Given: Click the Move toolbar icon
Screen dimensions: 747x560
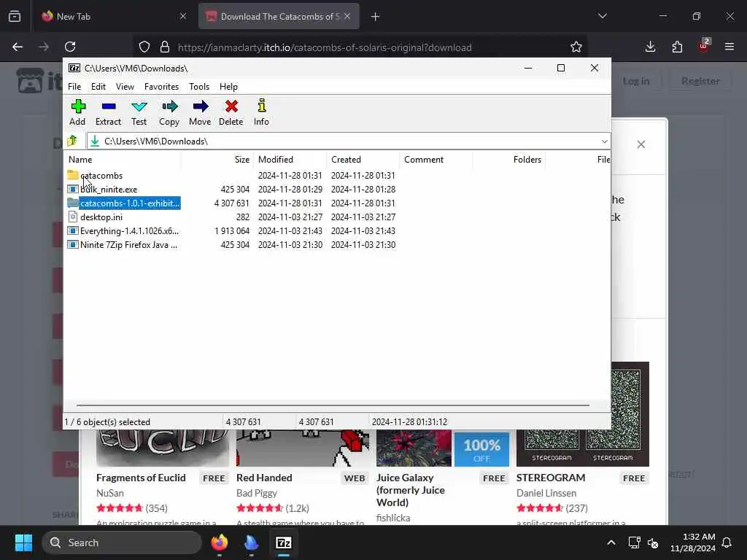Looking at the screenshot, I should (x=200, y=112).
